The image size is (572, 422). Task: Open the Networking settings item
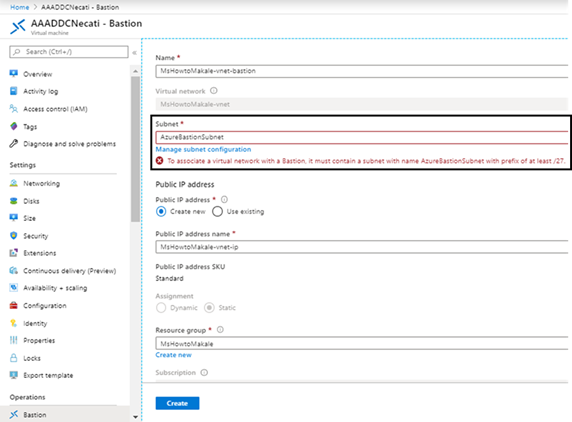coord(42,183)
